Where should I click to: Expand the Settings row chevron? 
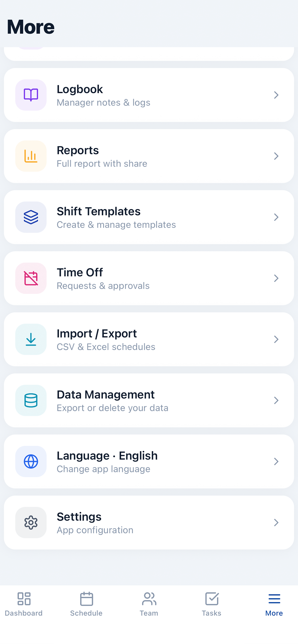click(276, 522)
